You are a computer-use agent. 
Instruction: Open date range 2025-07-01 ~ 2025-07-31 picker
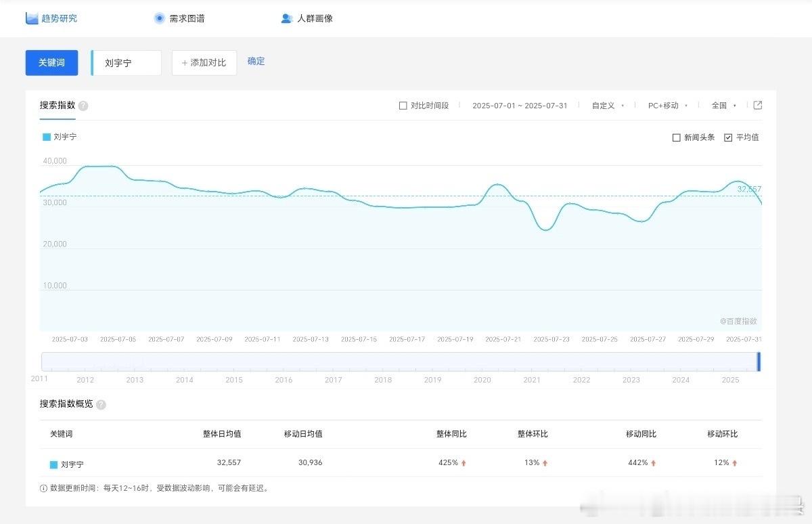(x=520, y=106)
